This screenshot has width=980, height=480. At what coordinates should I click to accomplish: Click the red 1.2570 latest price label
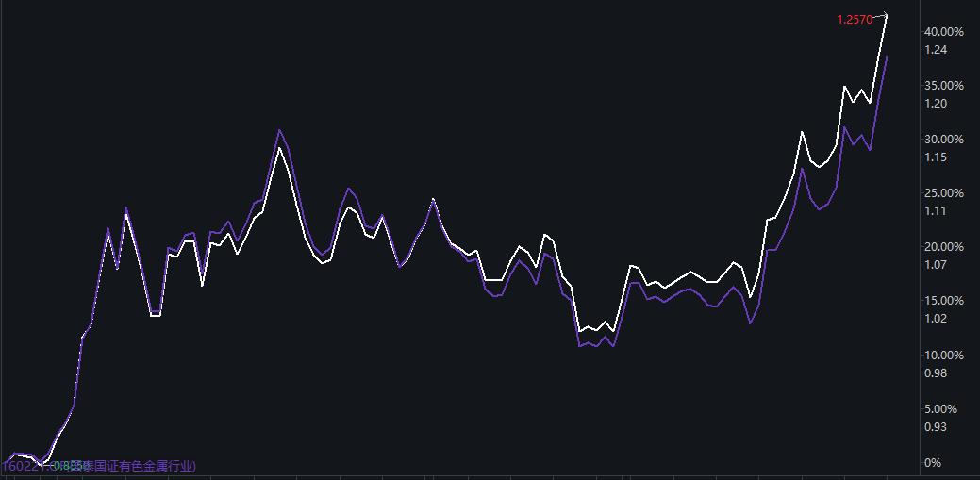pyautogui.click(x=855, y=20)
